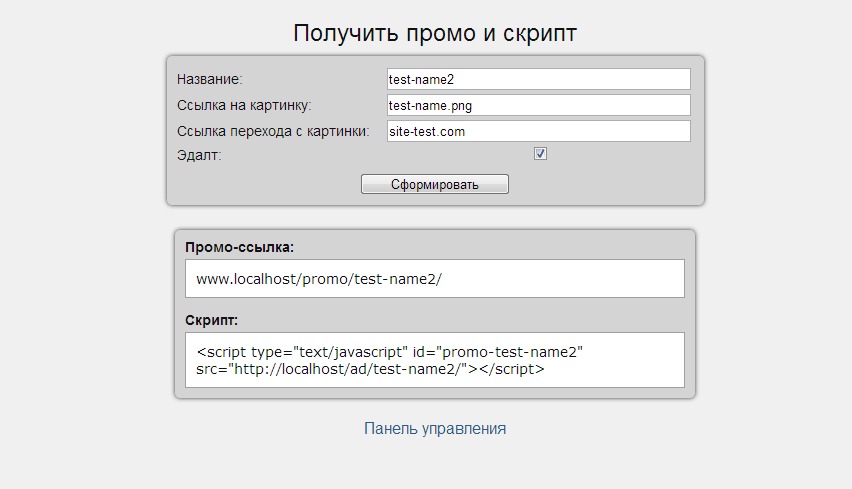Click the Скрипт: bold label
Screen dimensions: 852x489
coord(212,320)
